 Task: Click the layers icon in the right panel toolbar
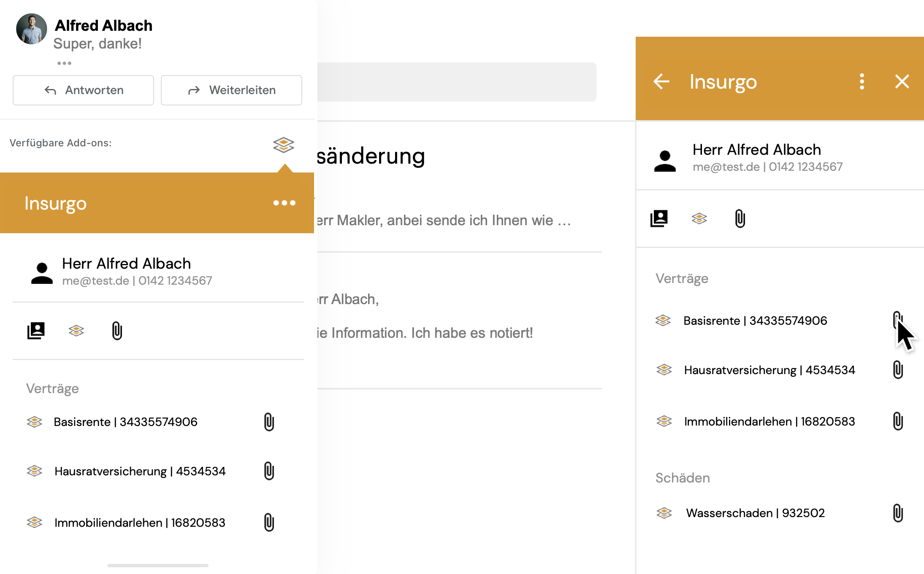pyautogui.click(x=699, y=218)
